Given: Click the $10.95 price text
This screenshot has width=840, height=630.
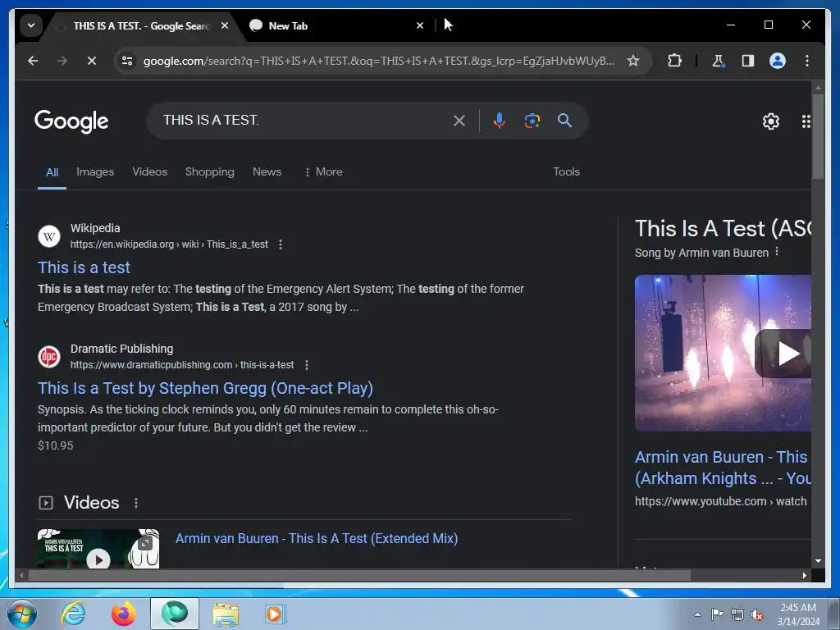Looking at the screenshot, I should pos(55,445).
